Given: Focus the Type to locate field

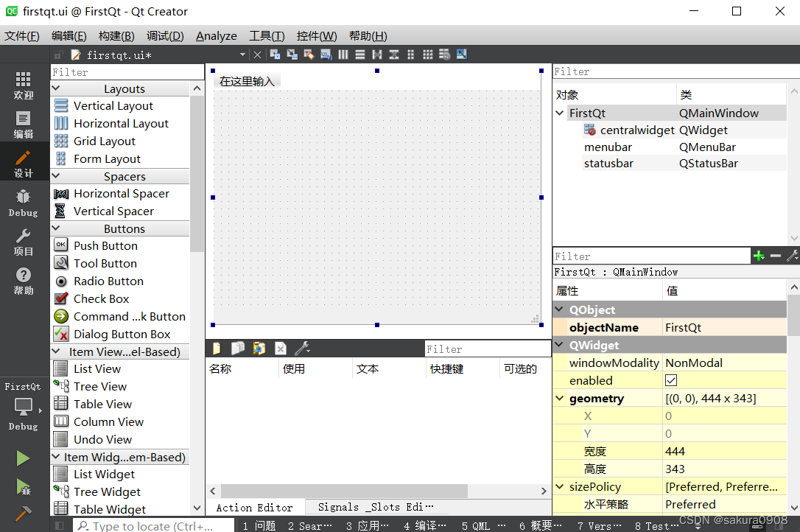Looking at the screenshot, I should pos(153,526).
